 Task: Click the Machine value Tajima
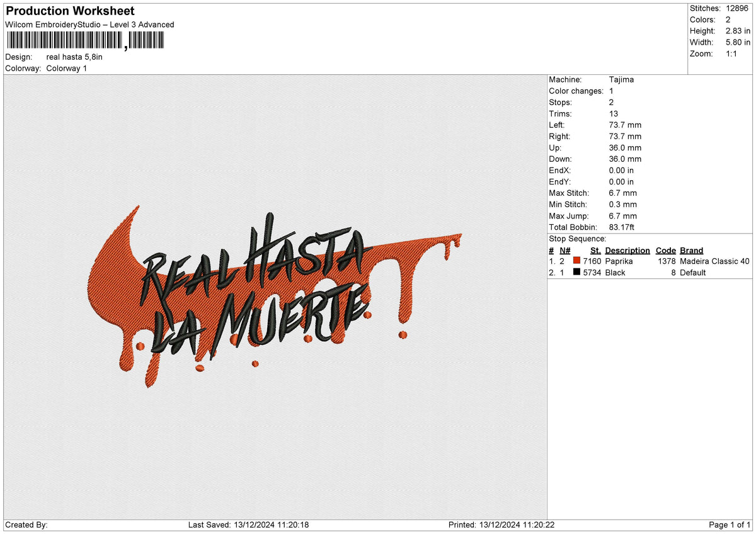622,79
